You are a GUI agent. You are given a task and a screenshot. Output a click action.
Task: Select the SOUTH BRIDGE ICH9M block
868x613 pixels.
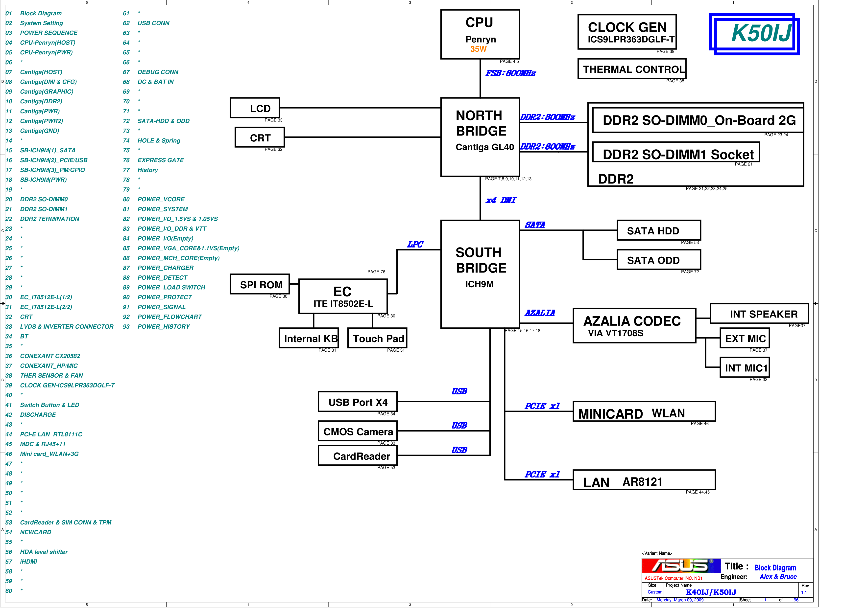(480, 274)
